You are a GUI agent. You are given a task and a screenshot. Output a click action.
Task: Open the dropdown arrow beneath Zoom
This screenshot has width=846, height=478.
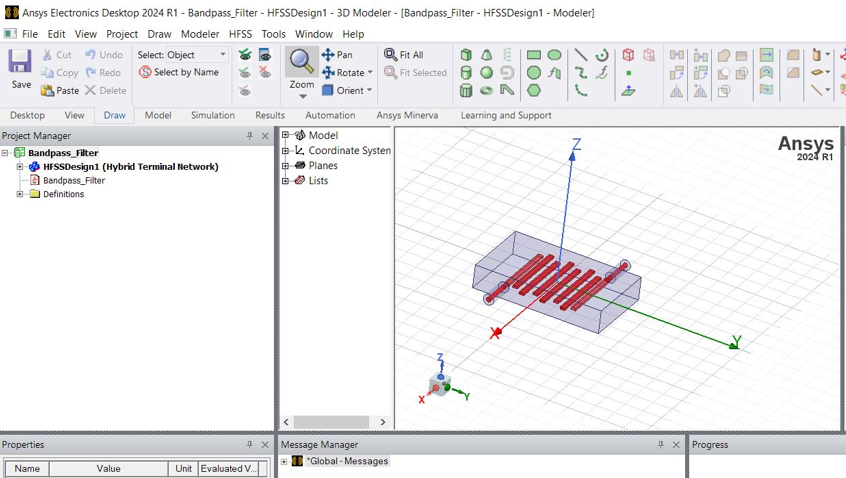(x=303, y=97)
